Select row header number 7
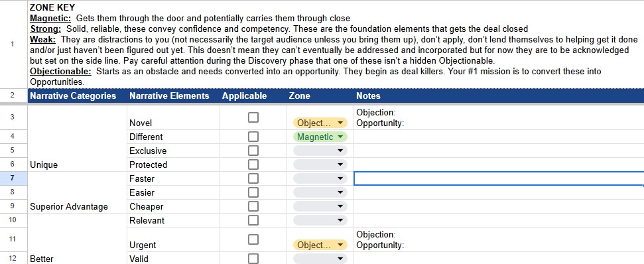Image resolution: width=644 pixels, height=264 pixels. (13, 178)
